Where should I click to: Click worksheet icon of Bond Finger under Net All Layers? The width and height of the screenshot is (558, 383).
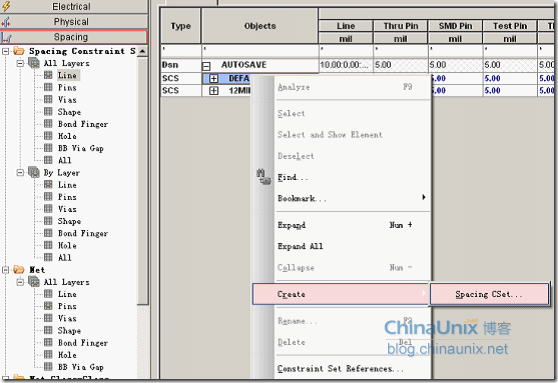pyautogui.click(x=48, y=342)
